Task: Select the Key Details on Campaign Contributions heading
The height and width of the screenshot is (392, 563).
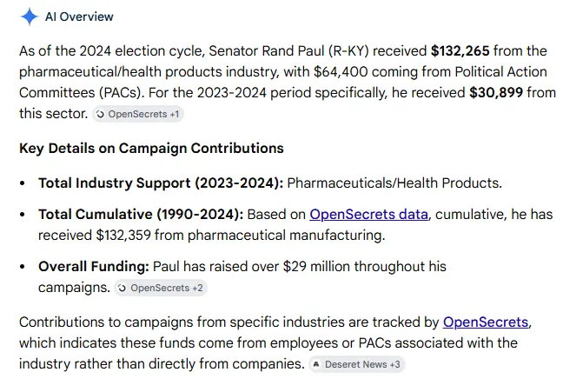Action: (151, 148)
